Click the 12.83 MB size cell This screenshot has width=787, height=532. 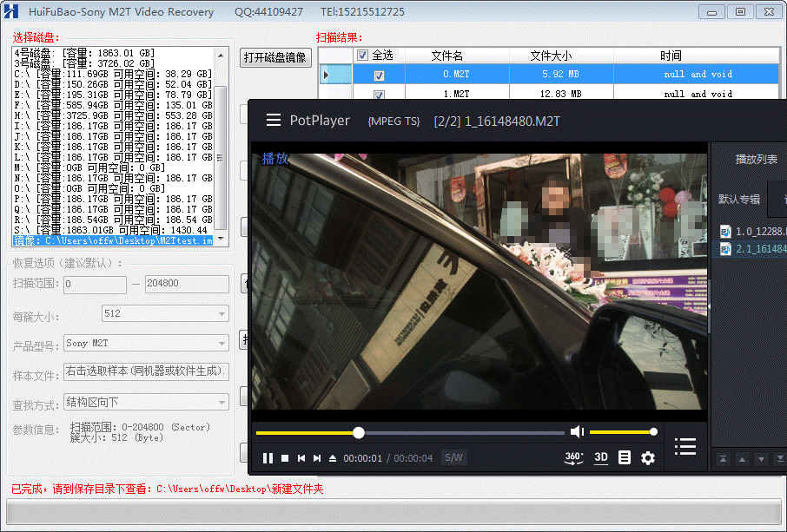click(x=560, y=94)
